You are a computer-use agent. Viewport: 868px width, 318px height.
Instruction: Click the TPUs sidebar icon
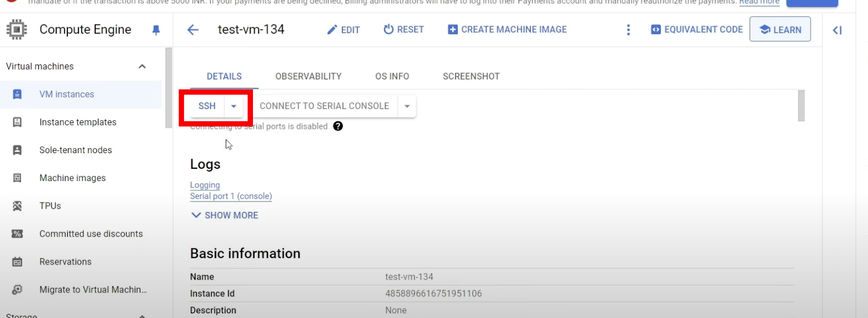pyautogui.click(x=17, y=206)
